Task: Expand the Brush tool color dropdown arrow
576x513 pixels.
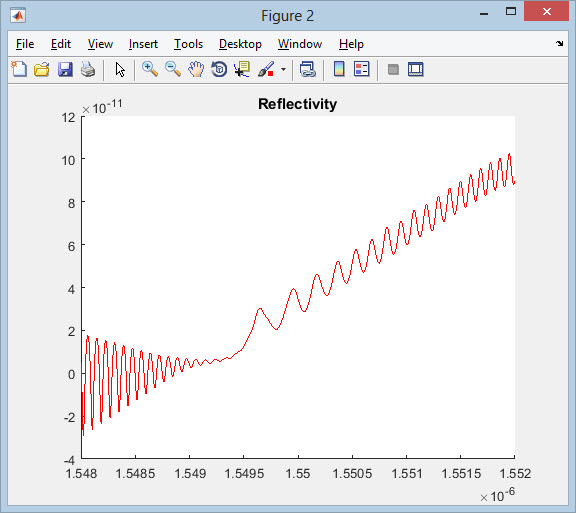Action: pos(283,69)
